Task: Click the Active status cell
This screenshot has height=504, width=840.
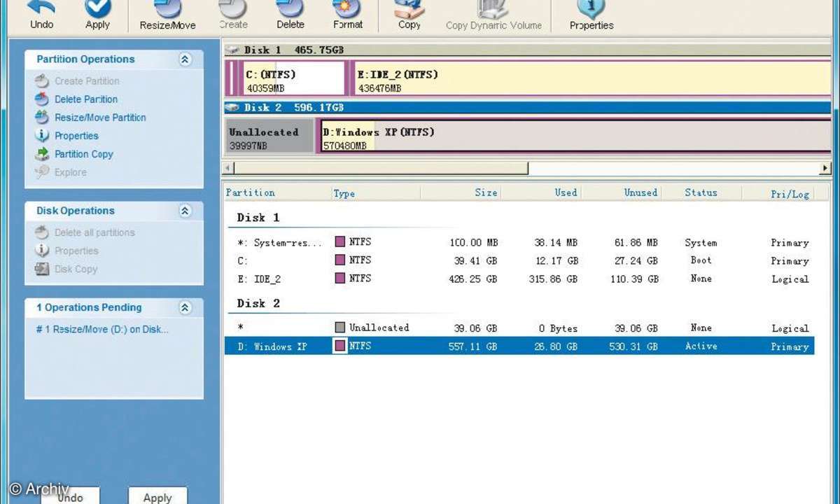Action: [x=701, y=346]
